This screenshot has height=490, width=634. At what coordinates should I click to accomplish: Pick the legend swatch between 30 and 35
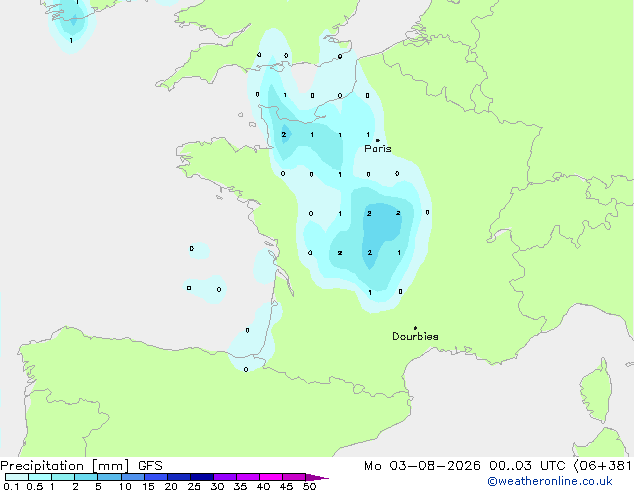coord(225,477)
